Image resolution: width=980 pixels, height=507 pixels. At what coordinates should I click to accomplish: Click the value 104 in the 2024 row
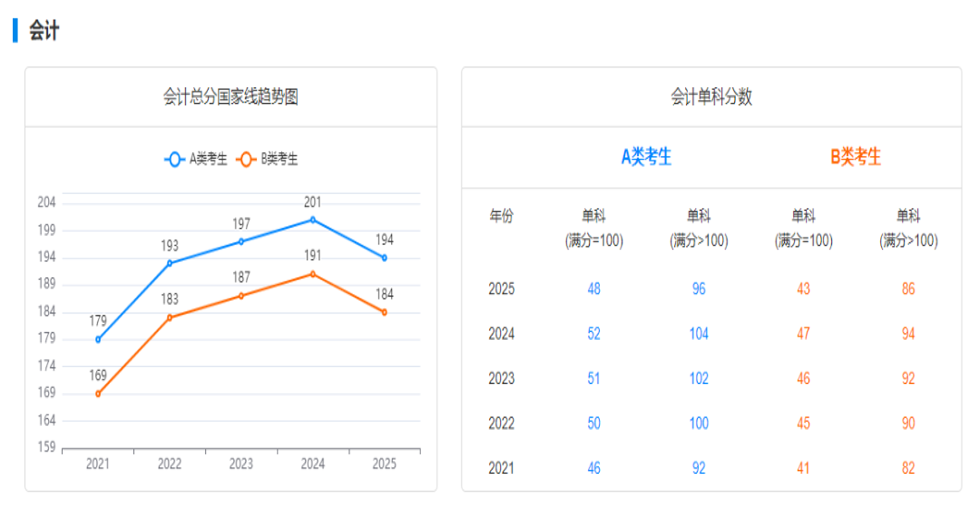point(698,333)
